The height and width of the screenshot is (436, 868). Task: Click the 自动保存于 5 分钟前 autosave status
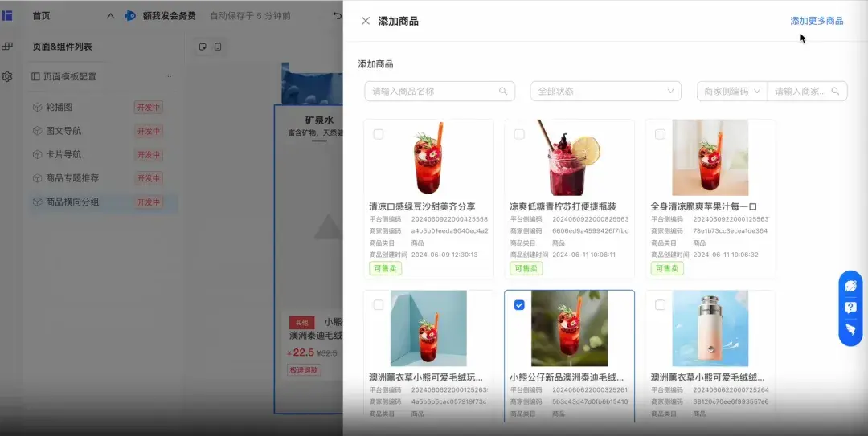point(250,16)
